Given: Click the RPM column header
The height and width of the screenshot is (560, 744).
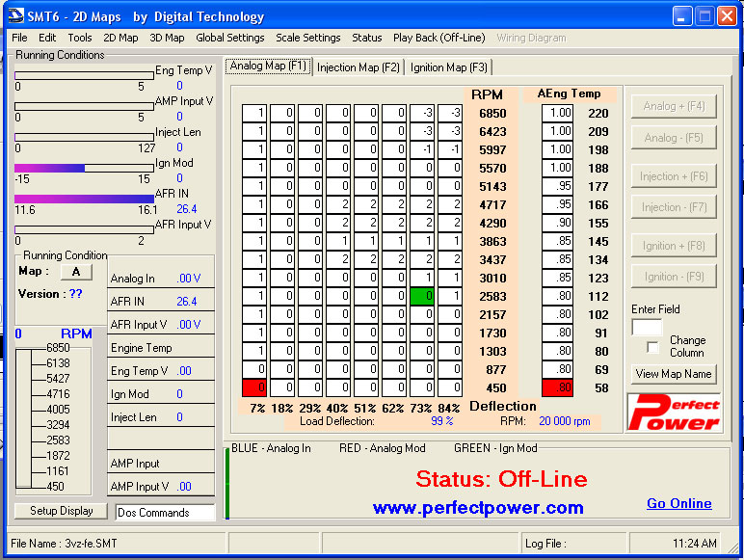Looking at the screenshot, I should tap(487, 94).
